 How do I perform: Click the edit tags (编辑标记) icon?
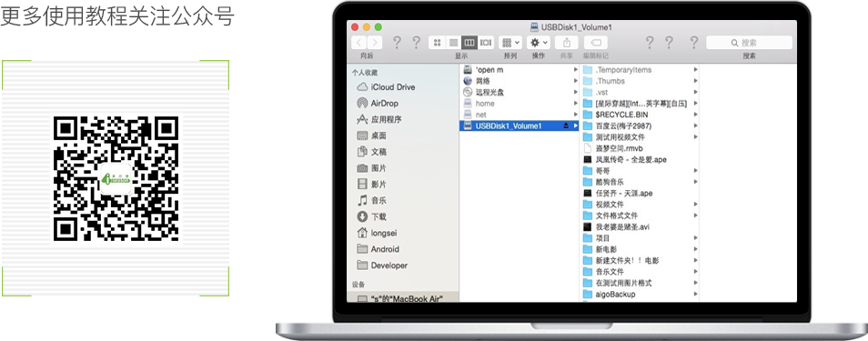(596, 43)
